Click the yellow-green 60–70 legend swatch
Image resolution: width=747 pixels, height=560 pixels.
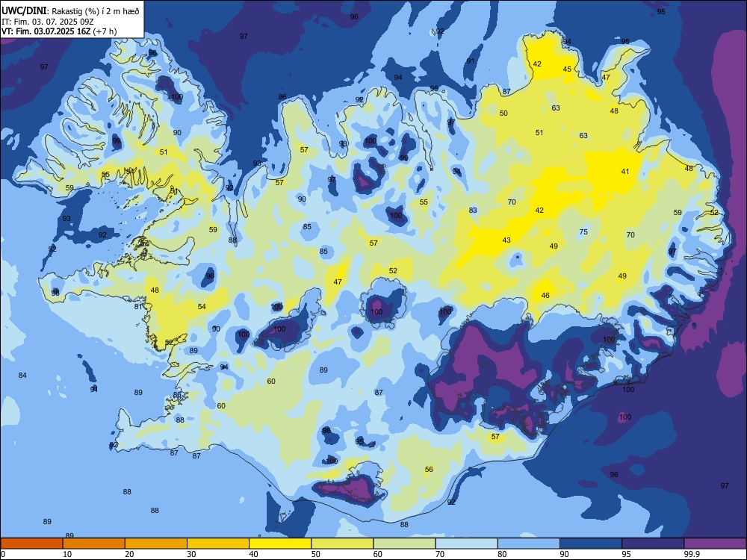click(404, 544)
